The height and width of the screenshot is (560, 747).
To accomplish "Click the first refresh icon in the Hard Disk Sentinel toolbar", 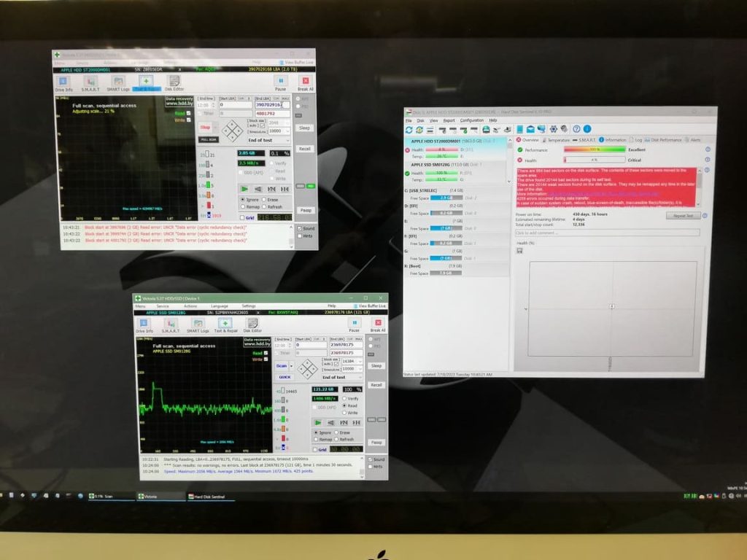I will click(409, 130).
